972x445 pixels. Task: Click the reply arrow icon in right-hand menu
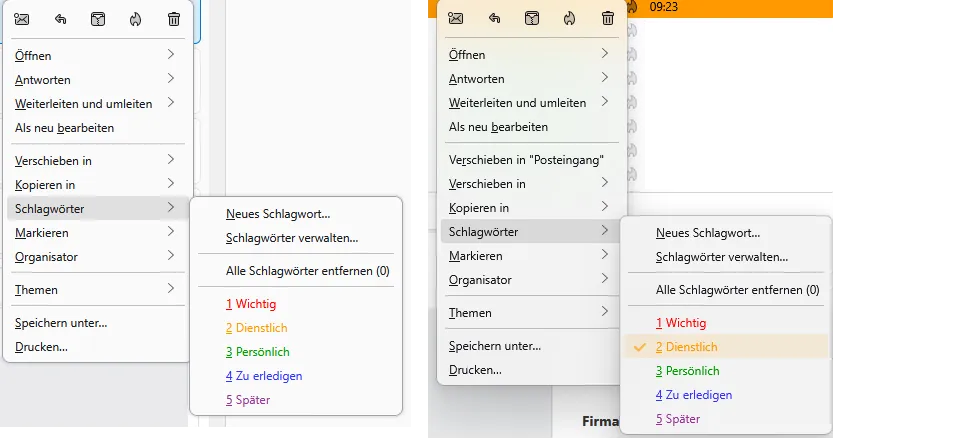point(494,18)
